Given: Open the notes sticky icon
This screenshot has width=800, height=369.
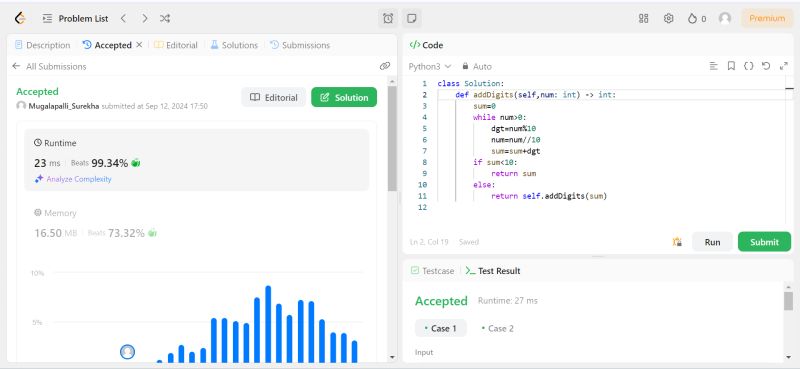Looking at the screenshot, I should click(412, 18).
